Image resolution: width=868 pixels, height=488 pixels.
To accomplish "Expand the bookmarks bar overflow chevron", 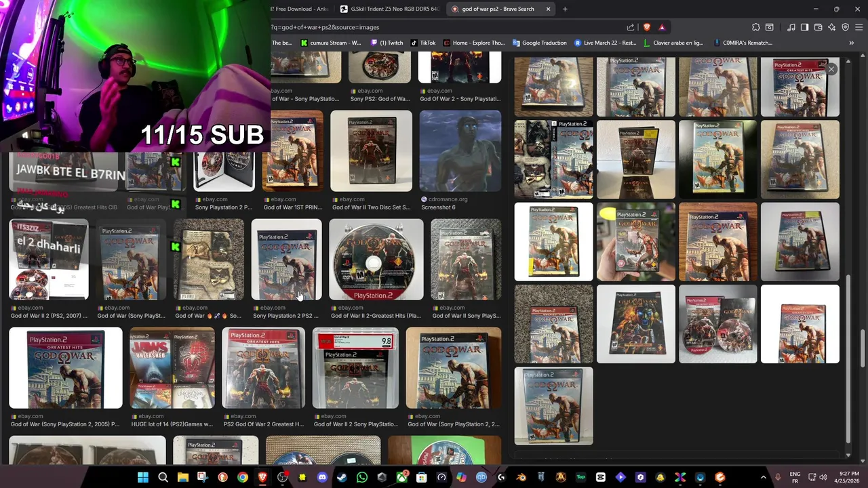I will pos(852,43).
